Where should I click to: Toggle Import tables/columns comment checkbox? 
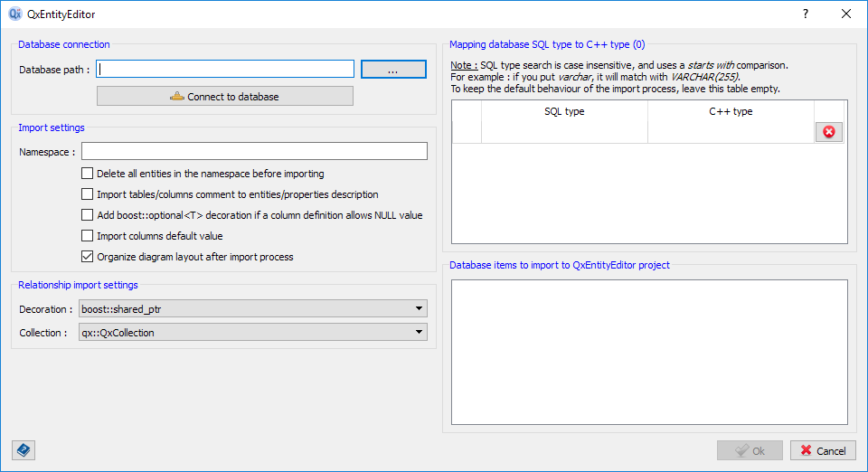click(x=88, y=194)
